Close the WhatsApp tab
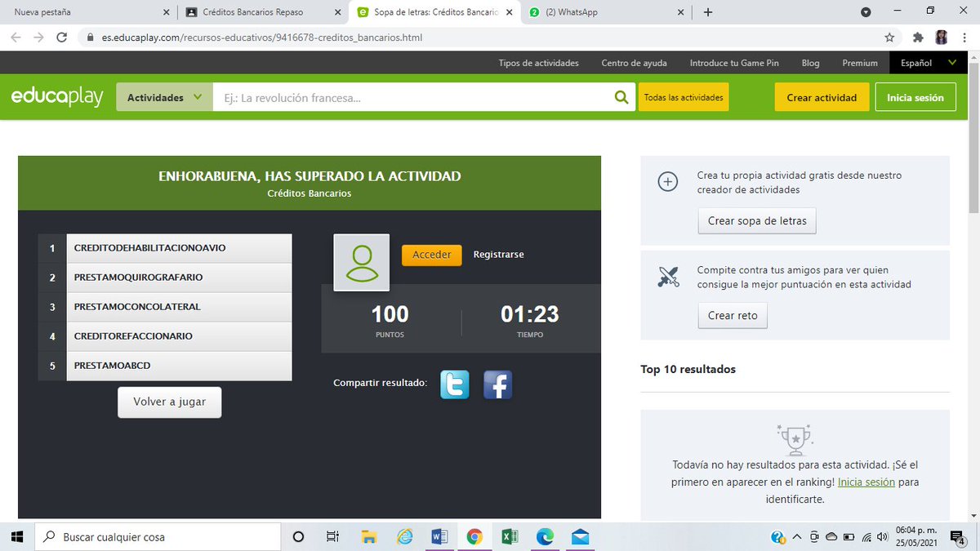The height and width of the screenshot is (551, 980). (681, 12)
